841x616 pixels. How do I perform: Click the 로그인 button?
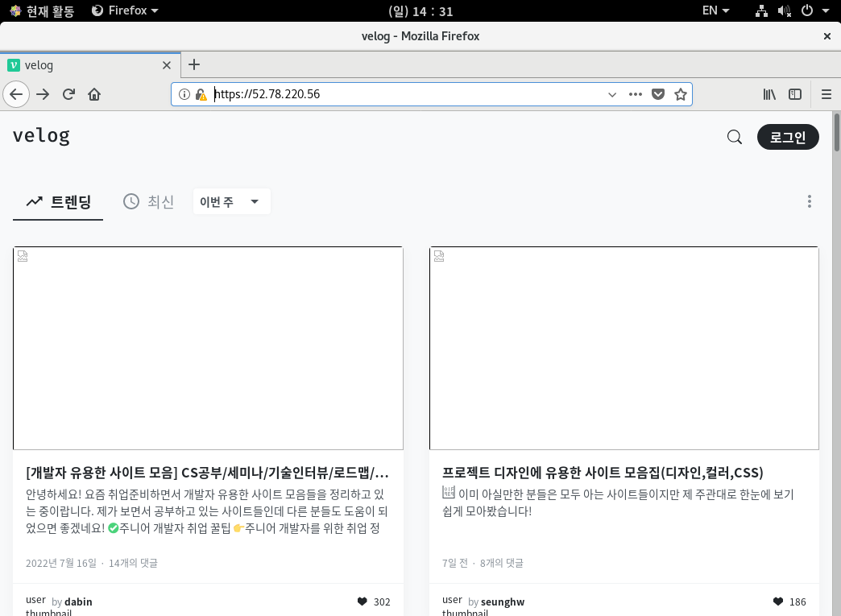click(788, 137)
